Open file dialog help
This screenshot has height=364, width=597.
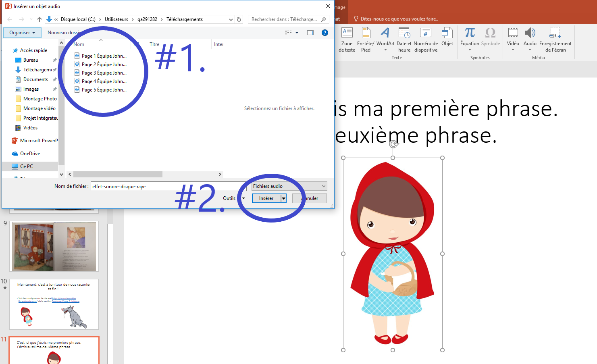(325, 33)
